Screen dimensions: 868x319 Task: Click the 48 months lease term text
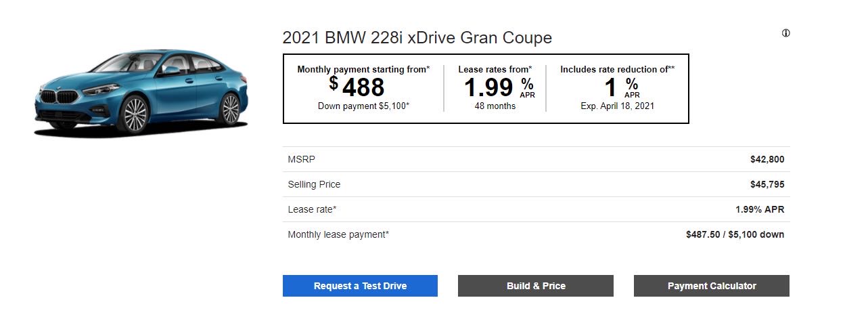tap(495, 106)
